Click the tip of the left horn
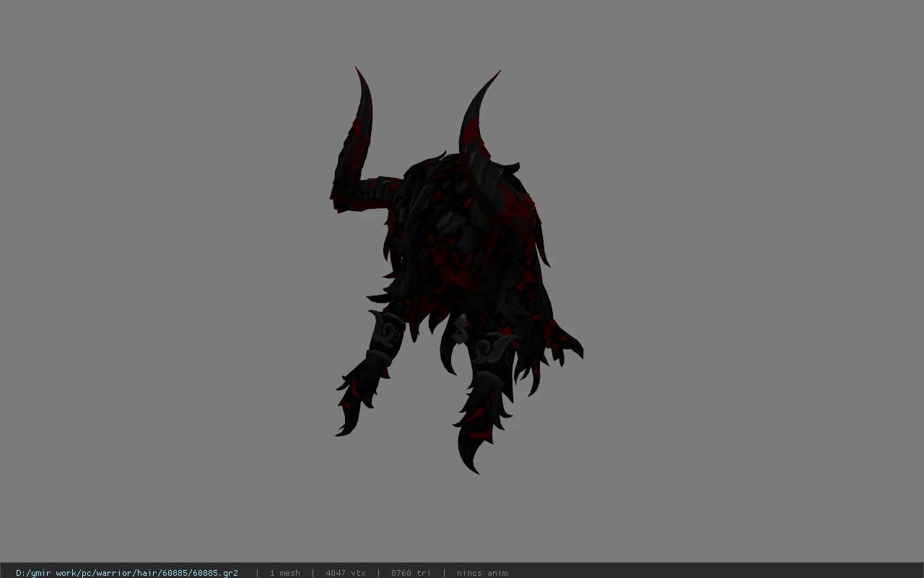The height and width of the screenshot is (578, 924). click(x=357, y=69)
